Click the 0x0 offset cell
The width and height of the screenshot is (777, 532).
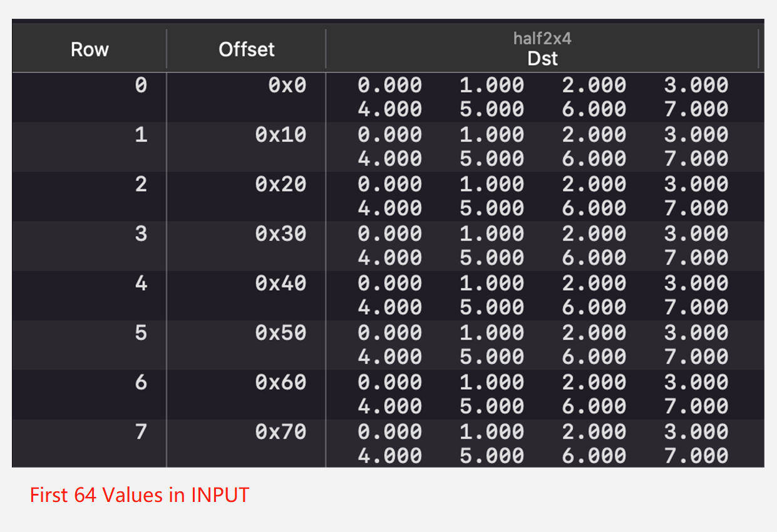click(x=287, y=85)
